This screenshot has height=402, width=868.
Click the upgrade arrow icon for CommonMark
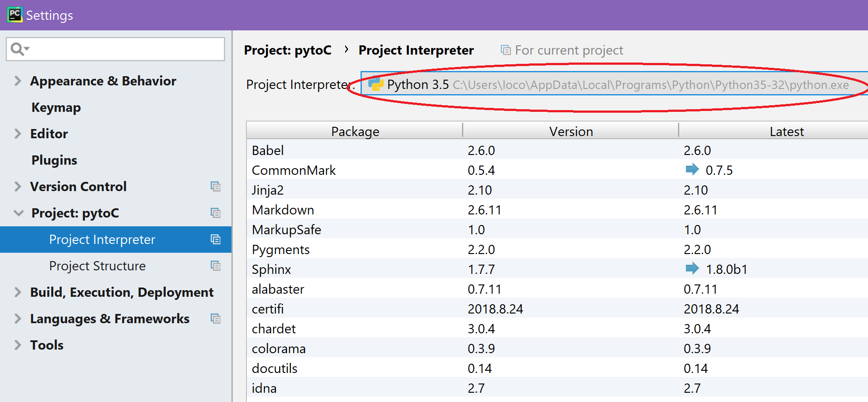click(692, 169)
